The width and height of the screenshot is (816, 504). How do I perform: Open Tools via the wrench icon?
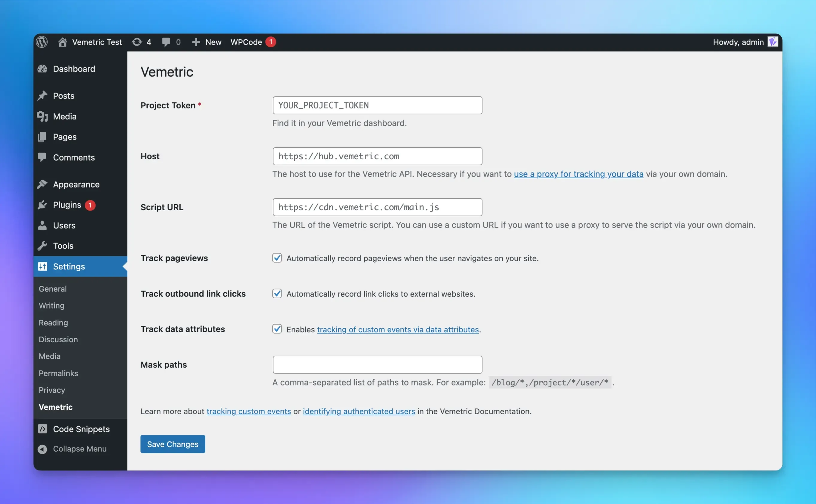pyautogui.click(x=42, y=246)
